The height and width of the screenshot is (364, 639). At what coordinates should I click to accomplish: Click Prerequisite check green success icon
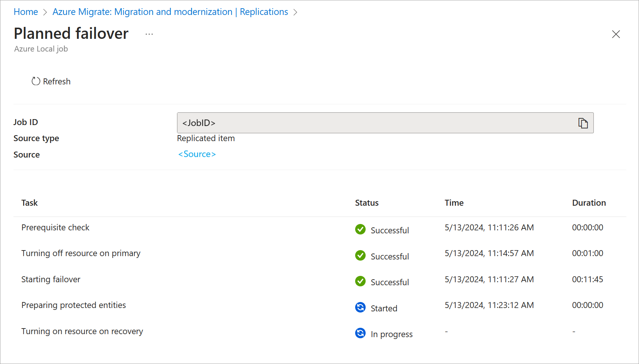coord(360,229)
